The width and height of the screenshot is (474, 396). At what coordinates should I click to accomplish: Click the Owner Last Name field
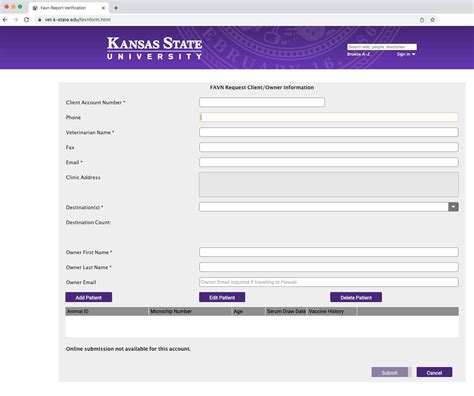click(329, 267)
